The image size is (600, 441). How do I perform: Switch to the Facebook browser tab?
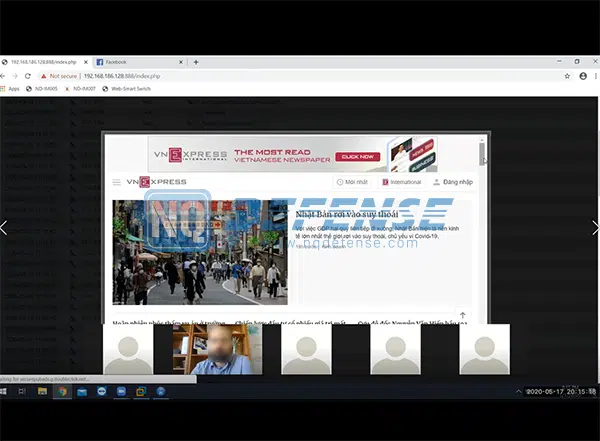[x=140, y=62]
